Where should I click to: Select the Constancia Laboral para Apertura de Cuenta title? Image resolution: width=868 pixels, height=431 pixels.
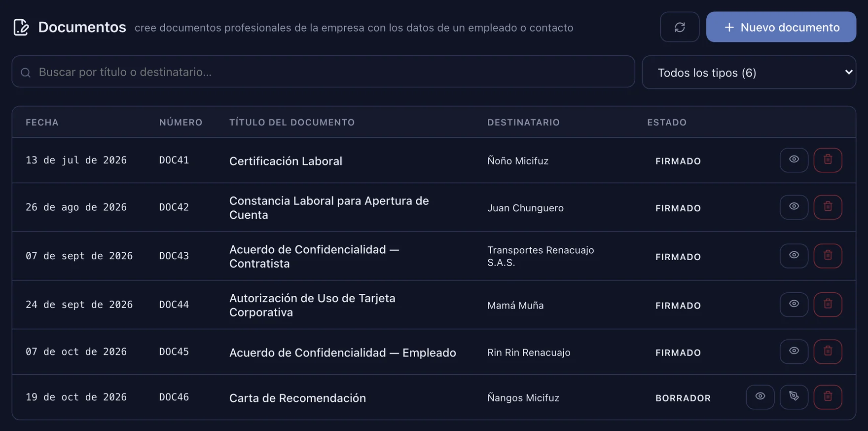point(329,208)
